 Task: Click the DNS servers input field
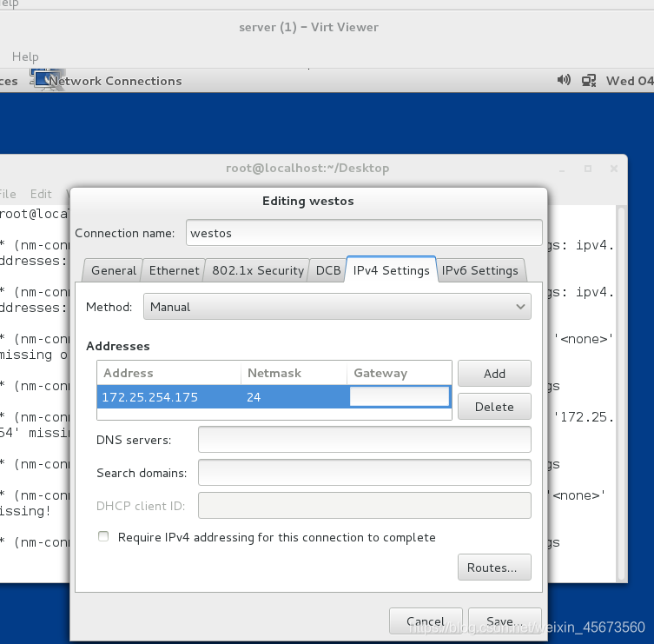365,440
